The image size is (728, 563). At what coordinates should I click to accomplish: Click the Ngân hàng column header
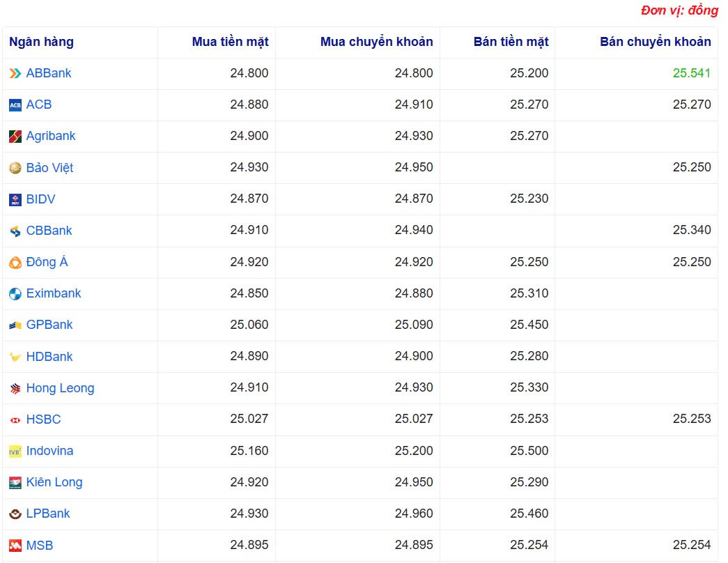point(41,42)
